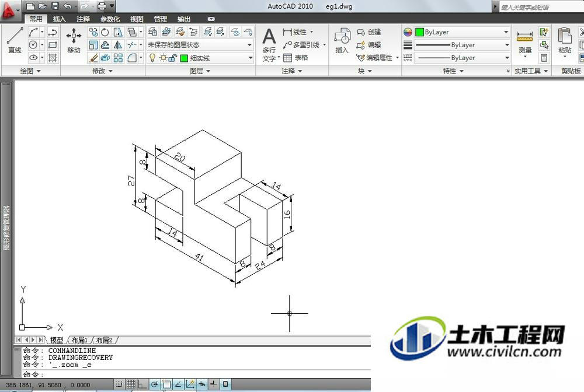
Task: Open the AutoCAD application menu button
Action: click(10, 10)
